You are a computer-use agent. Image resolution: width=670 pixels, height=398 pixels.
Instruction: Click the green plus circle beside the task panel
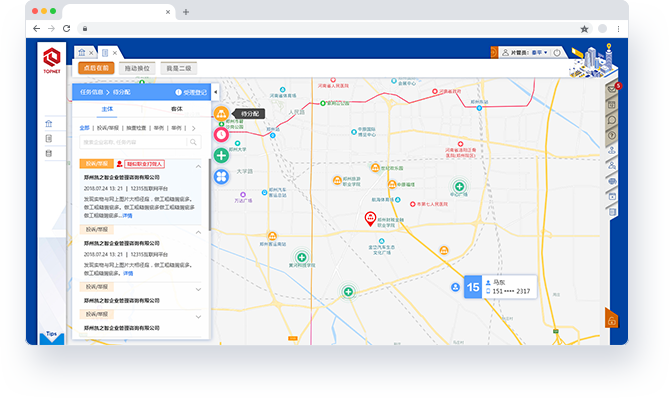pyautogui.click(x=221, y=155)
